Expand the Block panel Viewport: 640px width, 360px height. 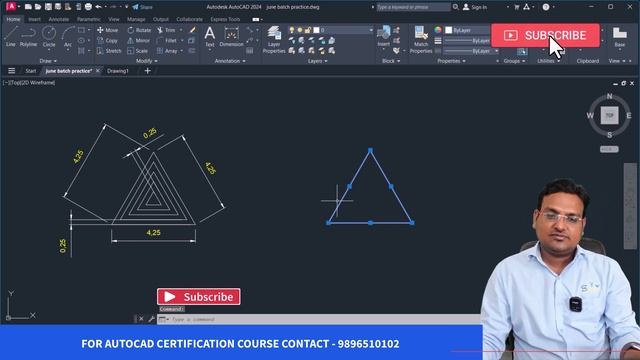tap(391, 61)
